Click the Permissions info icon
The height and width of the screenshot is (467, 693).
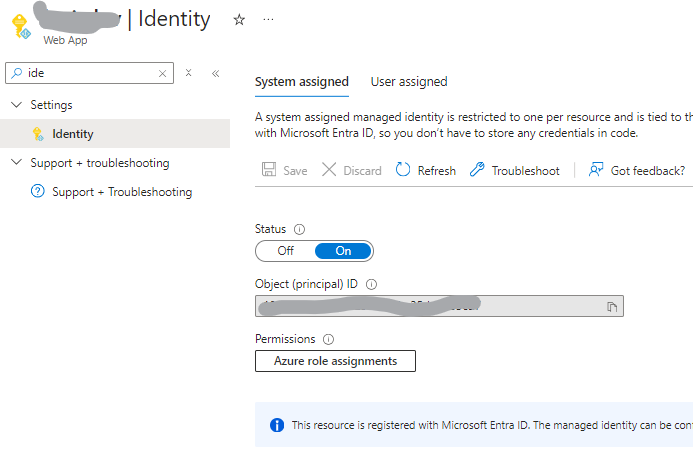click(x=329, y=339)
